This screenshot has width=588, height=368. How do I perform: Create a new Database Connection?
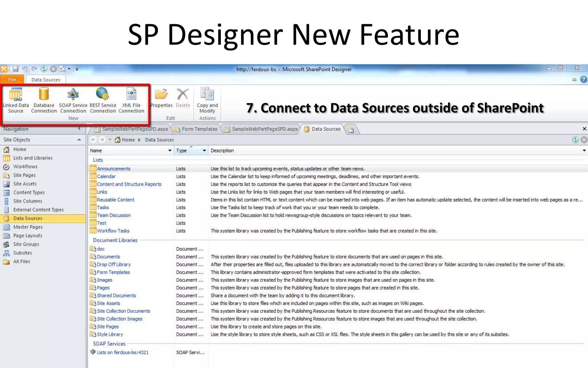click(44, 100)
